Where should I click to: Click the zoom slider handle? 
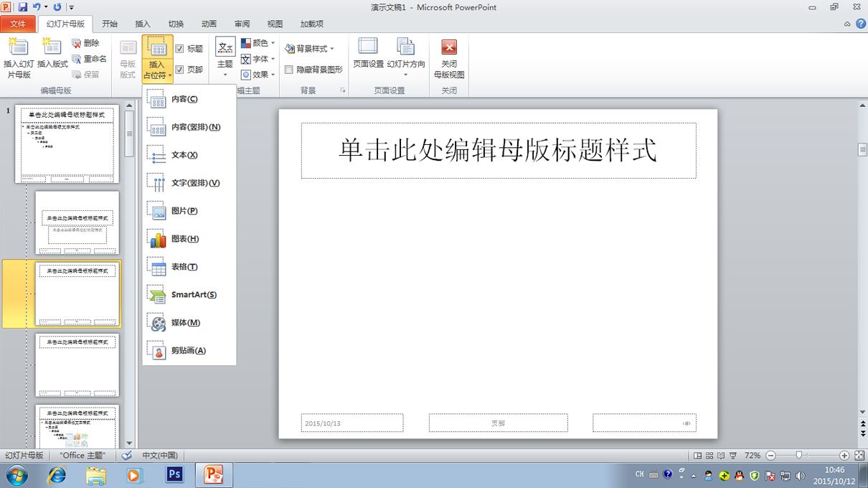tap(798, 456)
